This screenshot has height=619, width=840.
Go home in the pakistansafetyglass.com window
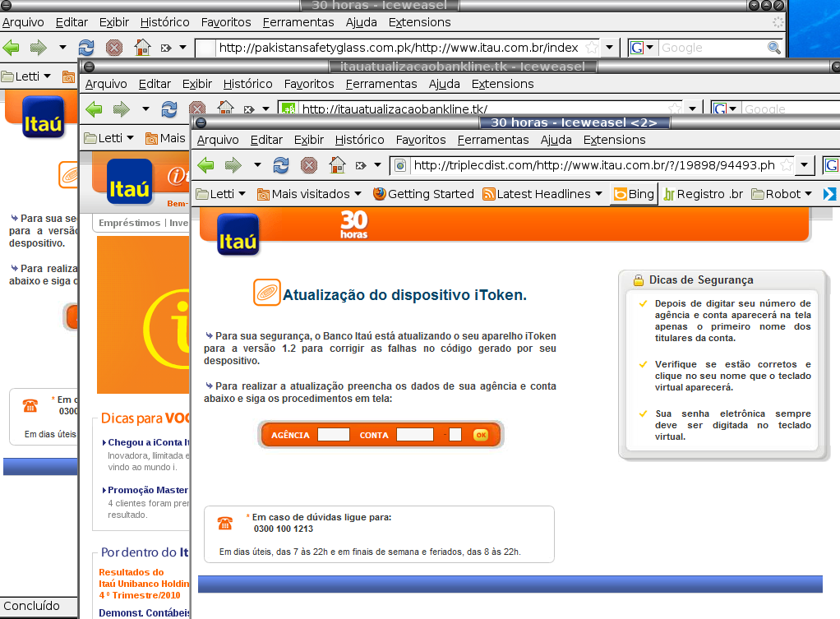click(142, 48)
